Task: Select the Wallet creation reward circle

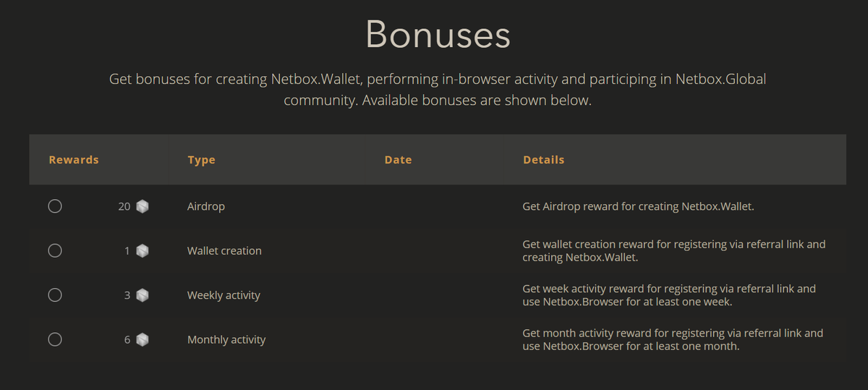Action: 55,250
